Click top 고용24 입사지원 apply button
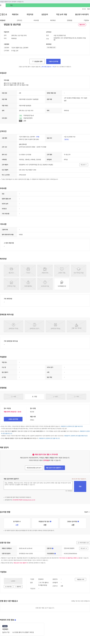Image resolution: width=90 pixels, height=644 pixels. [53, 62]
